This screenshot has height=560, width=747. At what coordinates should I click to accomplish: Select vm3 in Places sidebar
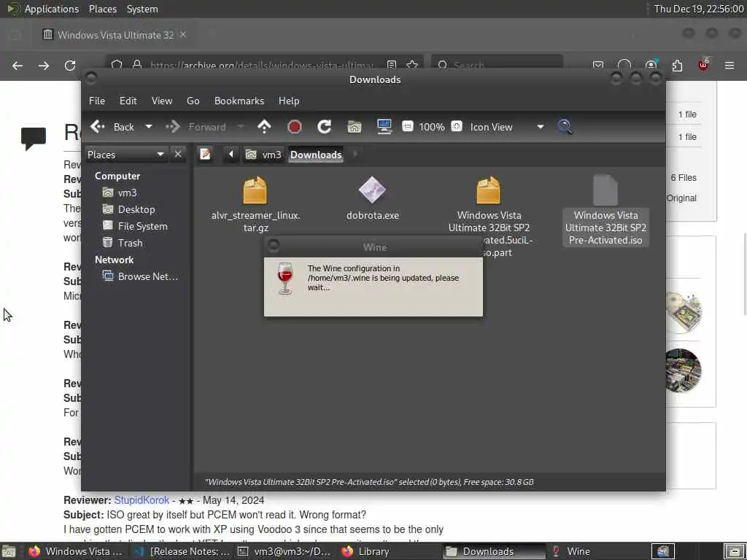pos(120,192)
